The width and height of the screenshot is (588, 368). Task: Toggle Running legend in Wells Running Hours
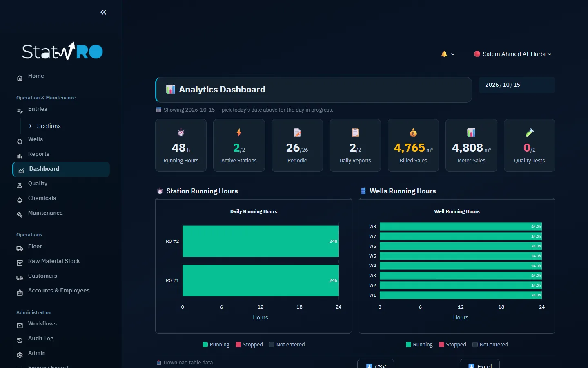point(419,345)
